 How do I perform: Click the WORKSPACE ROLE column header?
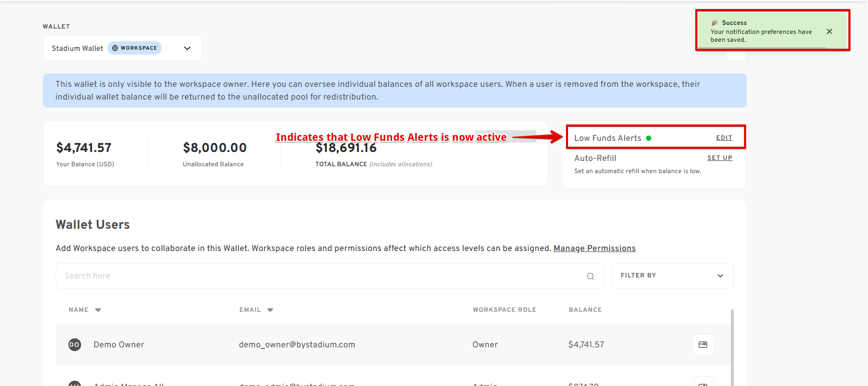point(504,310)
